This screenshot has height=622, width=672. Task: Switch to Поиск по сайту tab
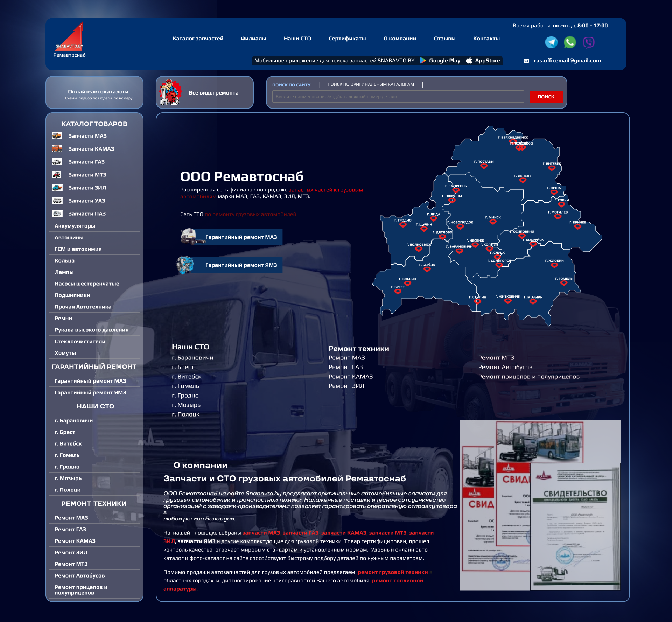click(x=291, y=85)
